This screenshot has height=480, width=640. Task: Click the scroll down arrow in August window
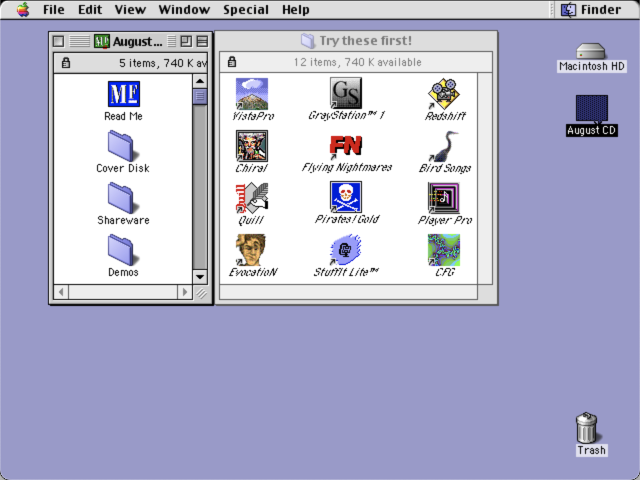200,277
